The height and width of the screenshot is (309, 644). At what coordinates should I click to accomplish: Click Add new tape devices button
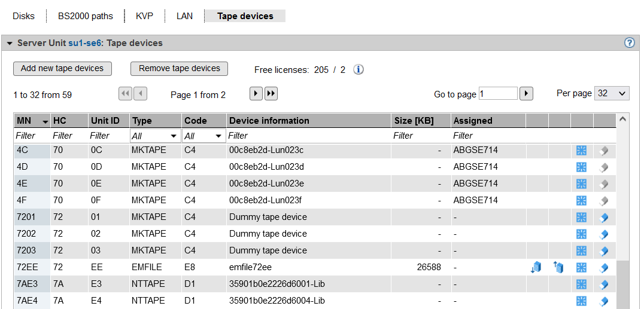tap(62, 69)
